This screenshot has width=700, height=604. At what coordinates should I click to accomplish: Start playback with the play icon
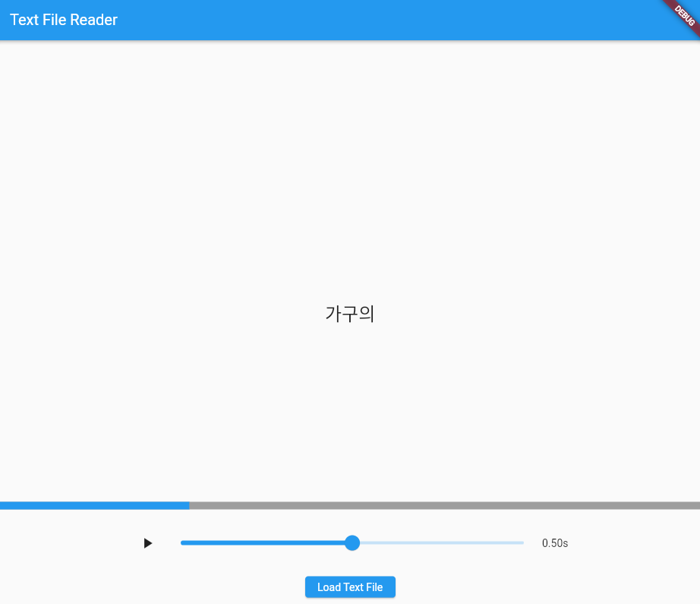click(x=148, y=543)
